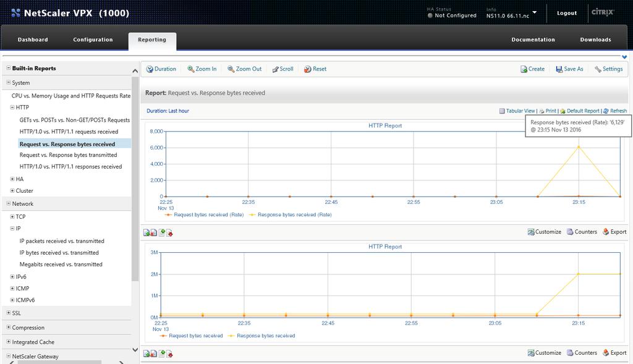Click Duration: Last hour link
Image resolution: width=633 pixels, height=364 pixels.
tap(168, 111)
